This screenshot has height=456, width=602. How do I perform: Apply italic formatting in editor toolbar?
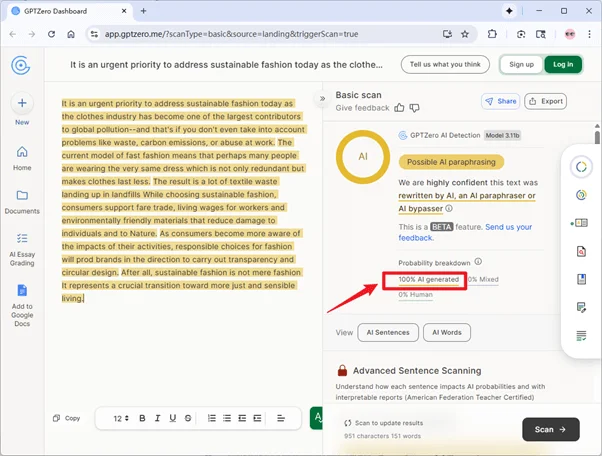tap(157, 418)
